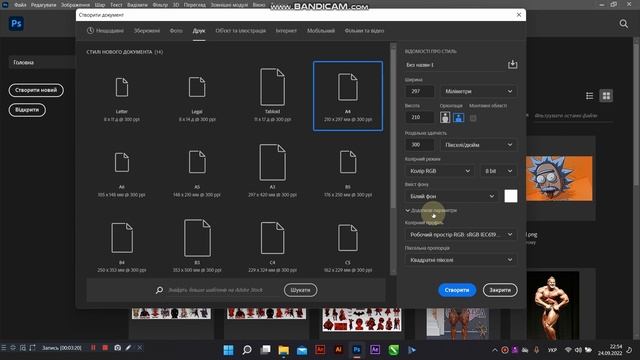
Task: Switch to the Recent presets tab
Action: (105, 31)
